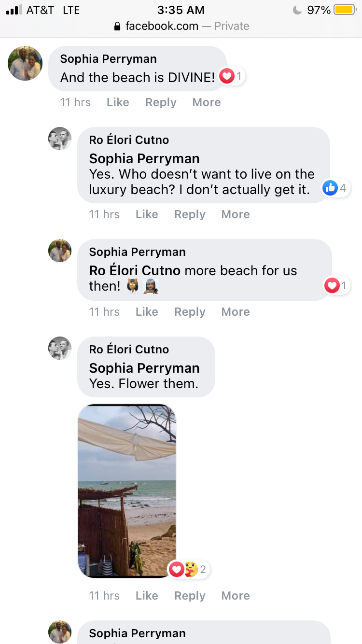Open More options under luxury beach reply
This screenshot has width=362, height=644.
(236, 214)
